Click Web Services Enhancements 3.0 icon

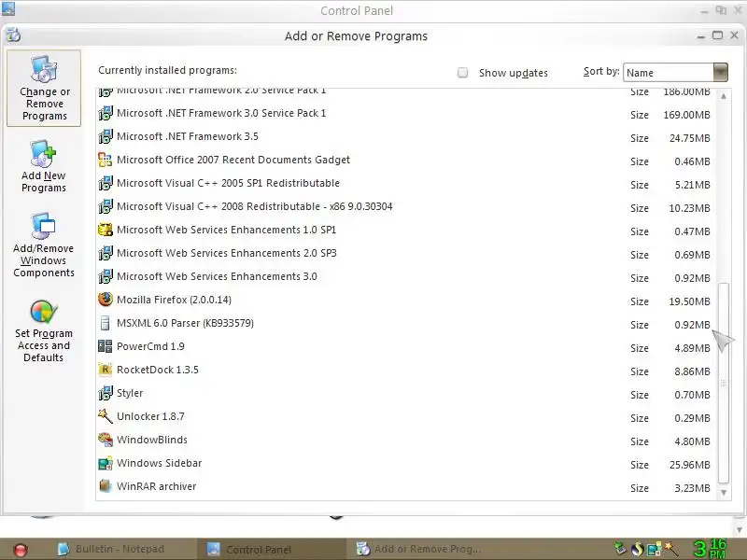[x=106, y=276]
